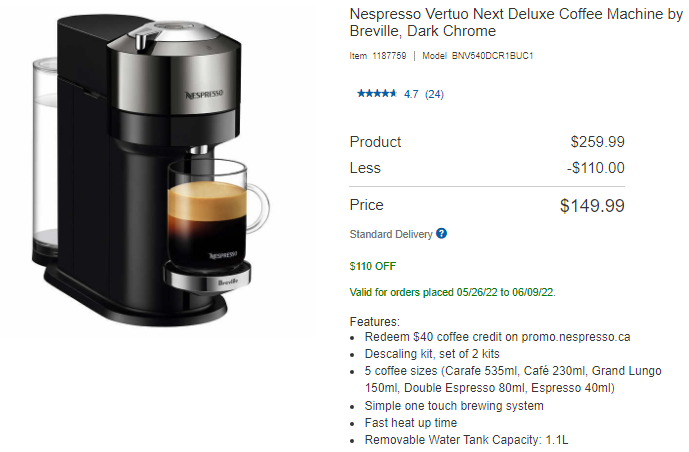The image size is (689, 452).
Task: Click the Removable Water Tank Capacity feature
Action: click(x=466, y=440)
